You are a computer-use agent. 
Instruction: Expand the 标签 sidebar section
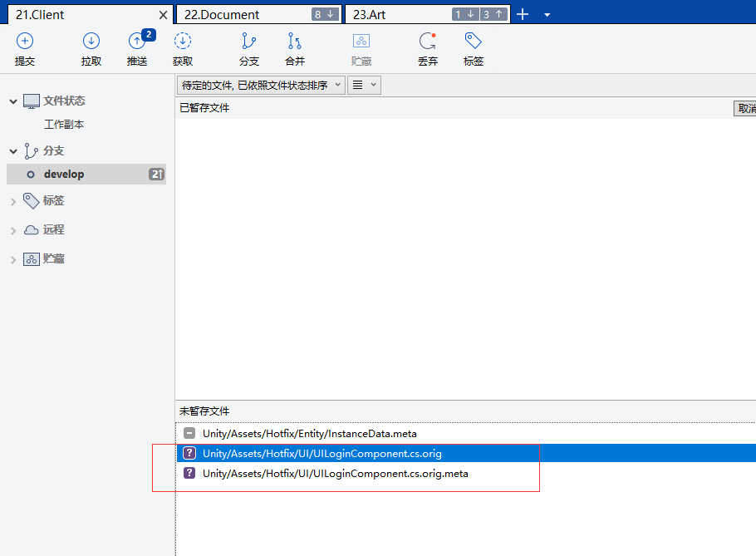tap(13, 202)
